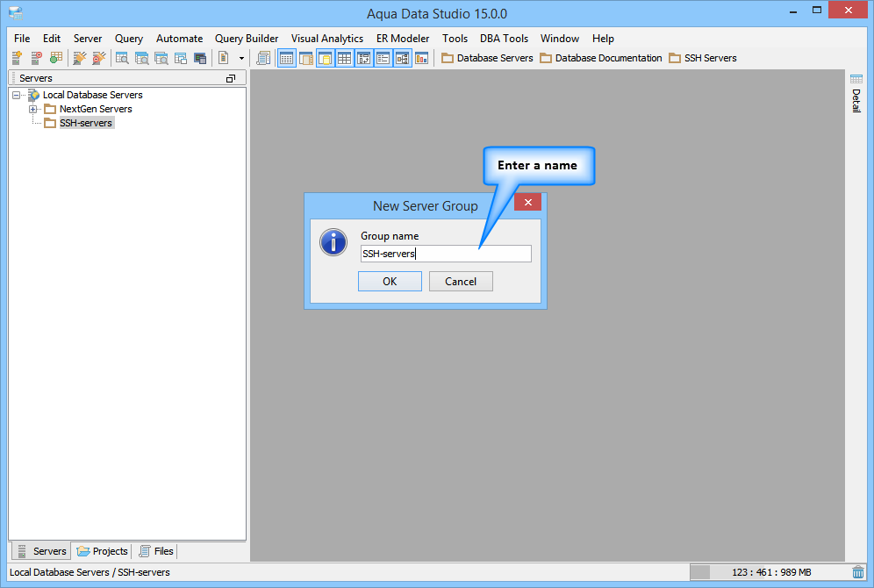Image resolution: width=874 pixels, height=588 pixels.
Task: Open the Edit menu
Action: [51, 39]
